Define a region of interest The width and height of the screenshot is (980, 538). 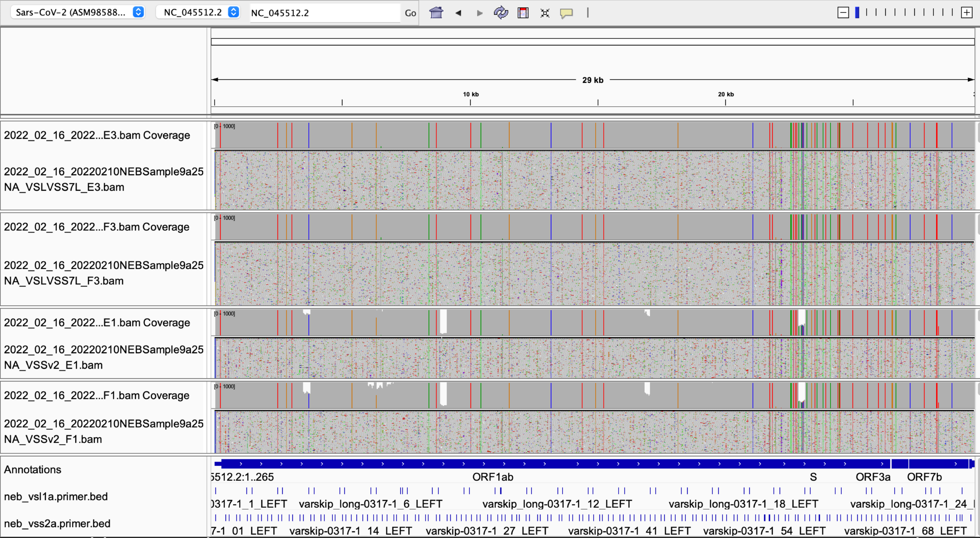pos(523,13)
